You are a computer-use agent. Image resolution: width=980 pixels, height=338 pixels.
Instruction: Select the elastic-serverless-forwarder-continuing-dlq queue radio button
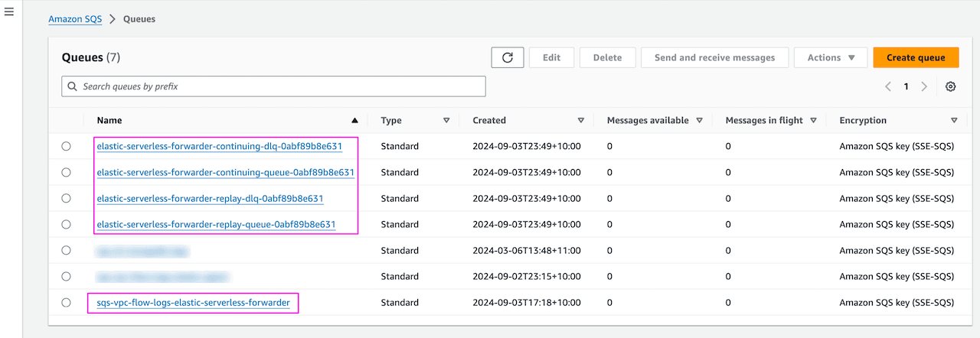tap(66, 146)
